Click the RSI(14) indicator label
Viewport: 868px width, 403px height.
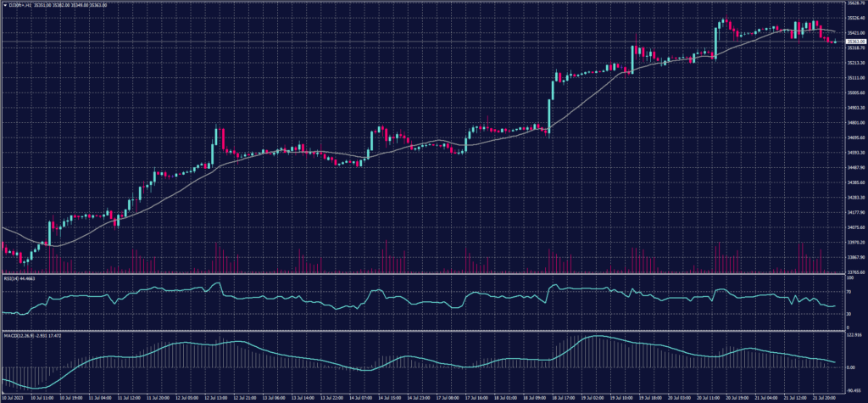(x=18, y=277)
